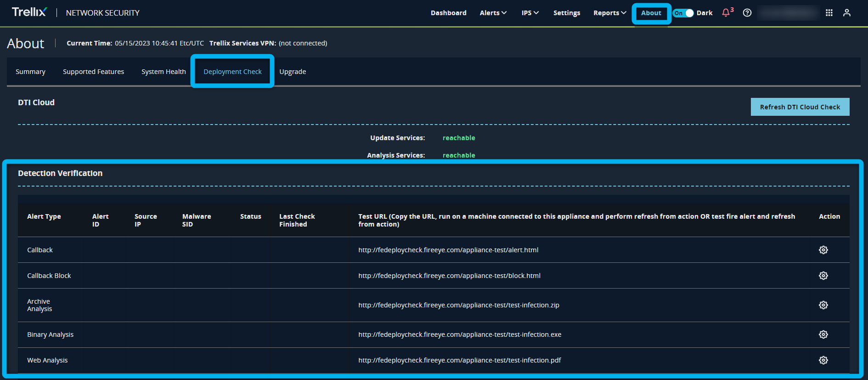Click the test-infection.pdf test URL
Image resolution: width=868 pixels, height=380 pixels.
coord(460,360)
